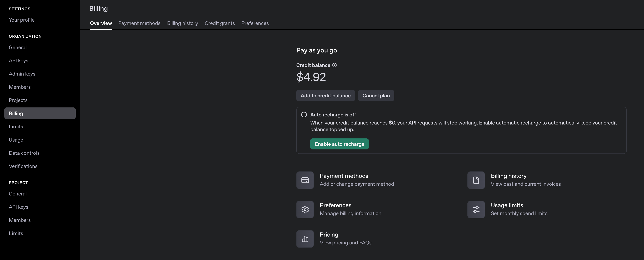Open the Billing history tab
The height and width of the screenshot is (260, 644).
pos(182,23)
